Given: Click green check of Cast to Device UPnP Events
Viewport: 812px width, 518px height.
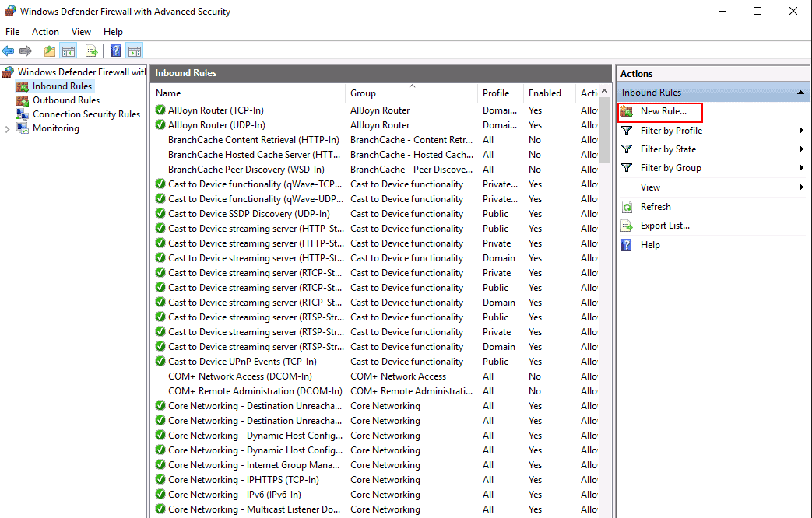Looking at the screenshot, I should [x=160, y=361].
